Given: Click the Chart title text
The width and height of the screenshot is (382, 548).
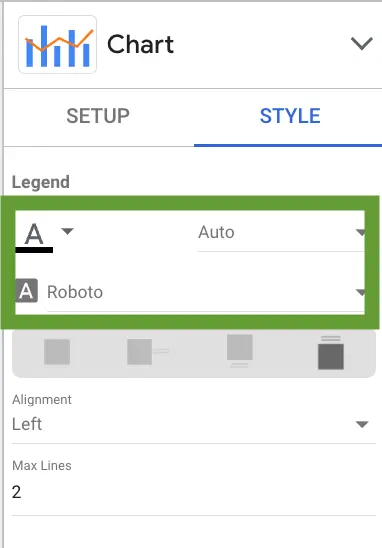Looking at the screenshot, I should [140, 45].
